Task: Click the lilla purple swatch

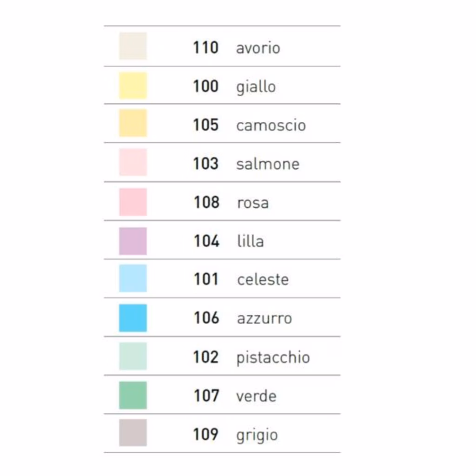Action: click(x=133, y=241)
